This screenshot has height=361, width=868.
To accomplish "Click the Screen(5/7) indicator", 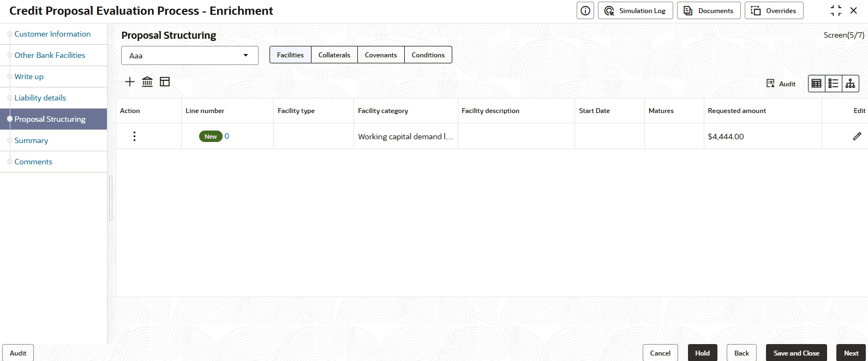I will click(844, 35).
